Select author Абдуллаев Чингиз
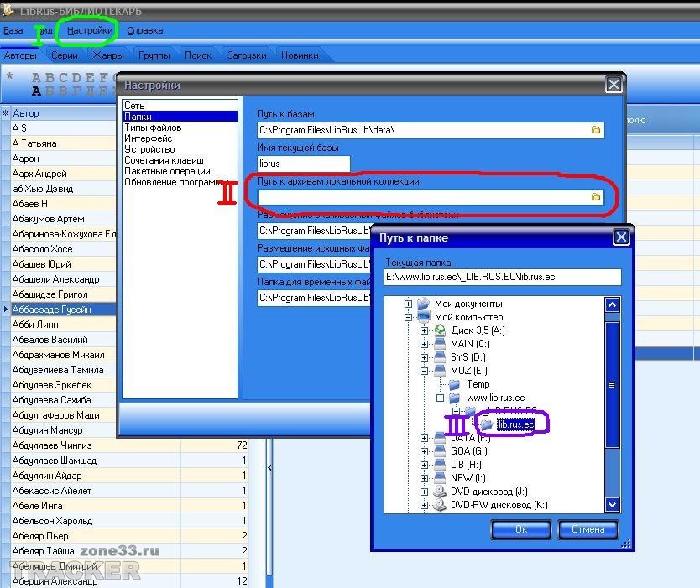Viewport: 700px width, 588px height. tap(52, 445)
